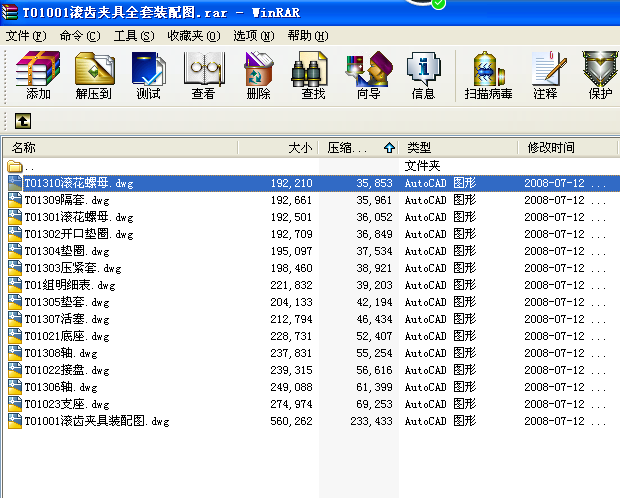Open the 帮助(H) menu
Screen dimensions: 620x498
pyautogui.click(x=308, y=36)
